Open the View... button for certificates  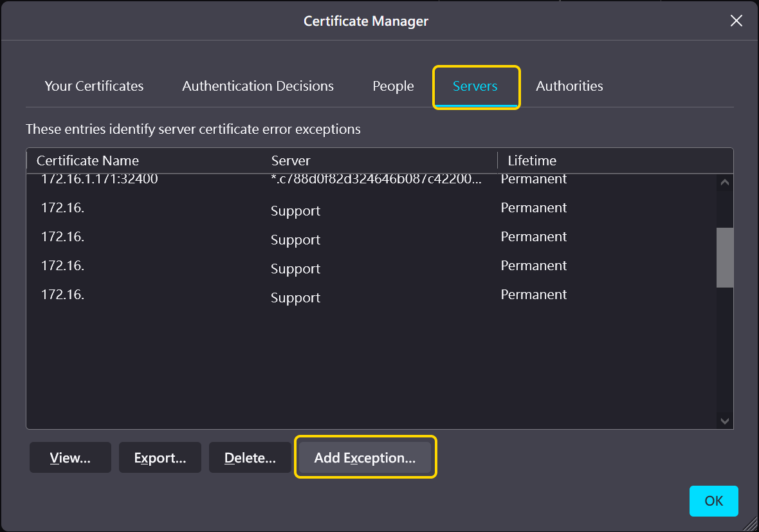click(70, 457)
